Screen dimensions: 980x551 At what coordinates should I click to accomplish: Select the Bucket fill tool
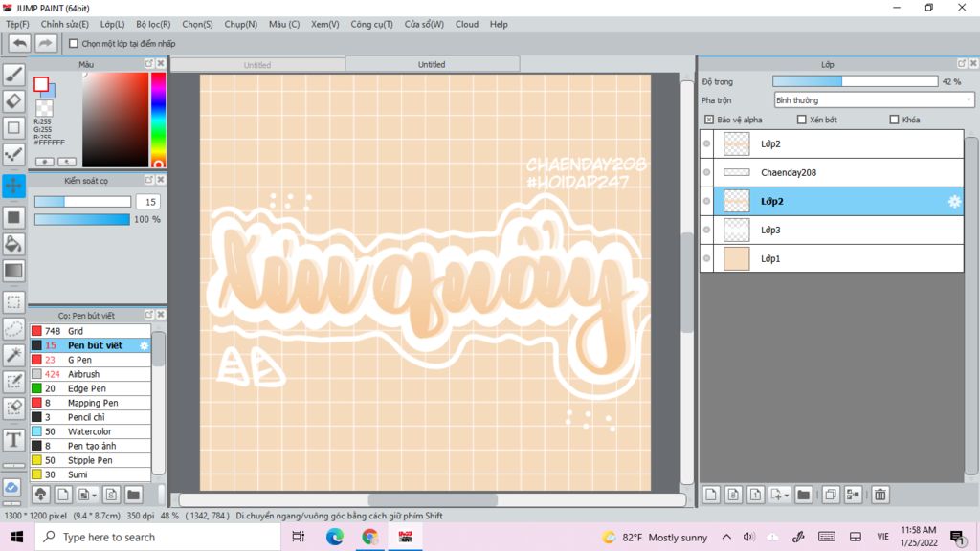click(x=13, y=244)
